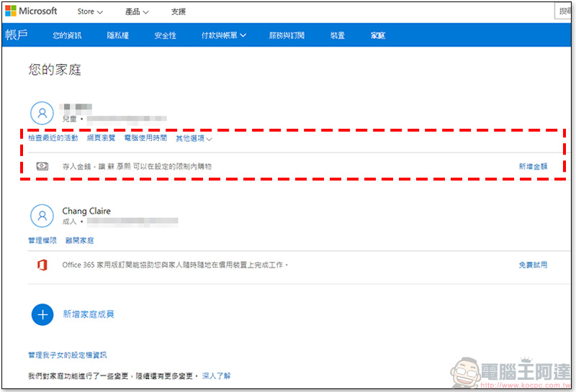This screenshot has height=392, width=576.
Task: Click 免費試用 Office 365 link
Action: click(x=533, y=265)
